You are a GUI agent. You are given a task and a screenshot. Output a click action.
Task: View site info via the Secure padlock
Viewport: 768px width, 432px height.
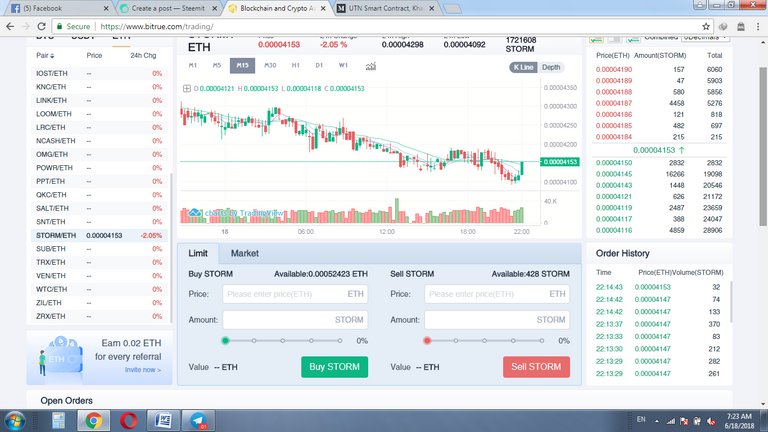pyautogui.click(x=73, y=26)
